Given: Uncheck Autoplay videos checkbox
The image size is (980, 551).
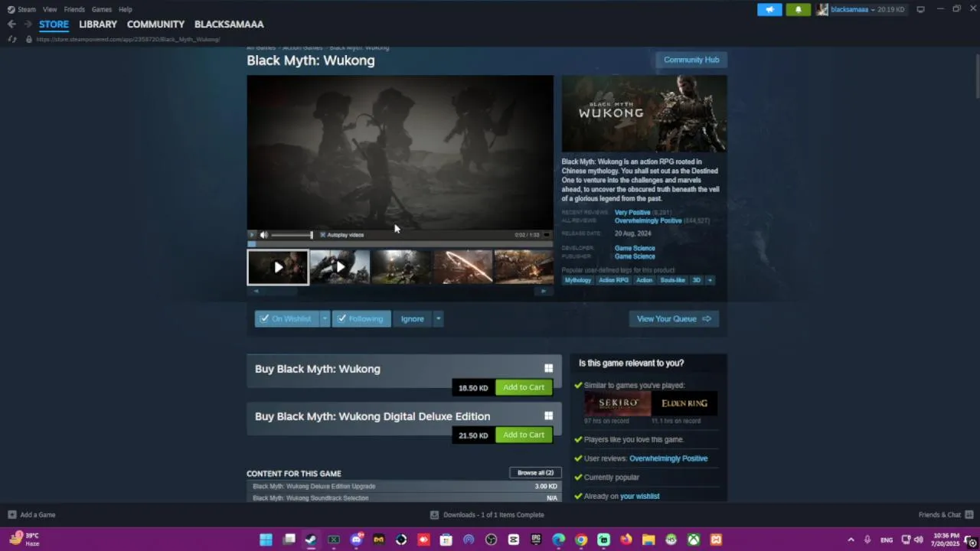Looking at the screenshot, I should 323,235.
